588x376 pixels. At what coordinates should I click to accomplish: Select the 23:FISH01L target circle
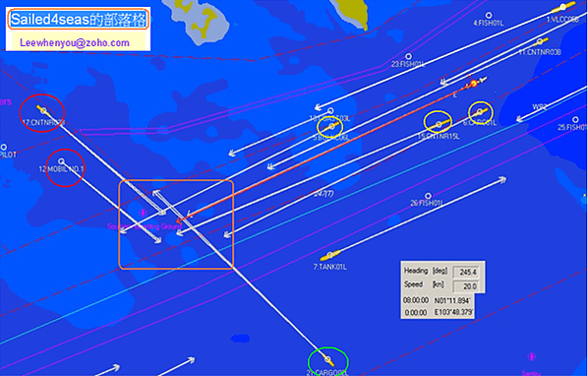pos(408,57)
